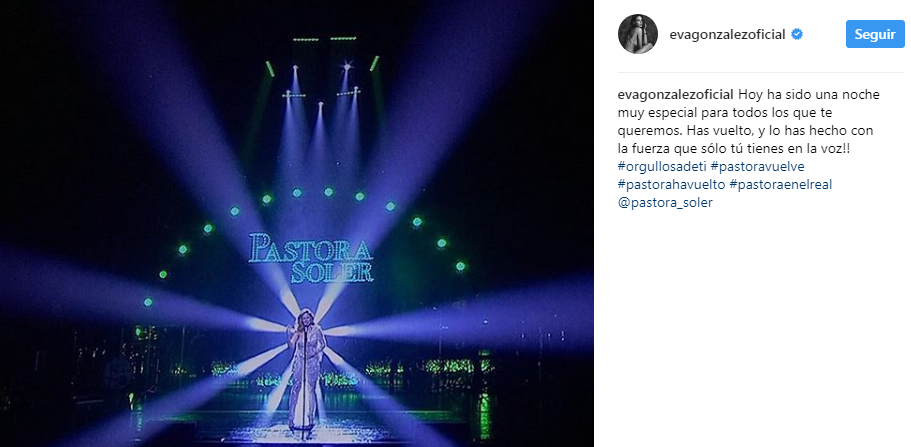Open the #pastoravuelve hashtag
This screenshot has width=911, height=447.
tap(758, 167)
